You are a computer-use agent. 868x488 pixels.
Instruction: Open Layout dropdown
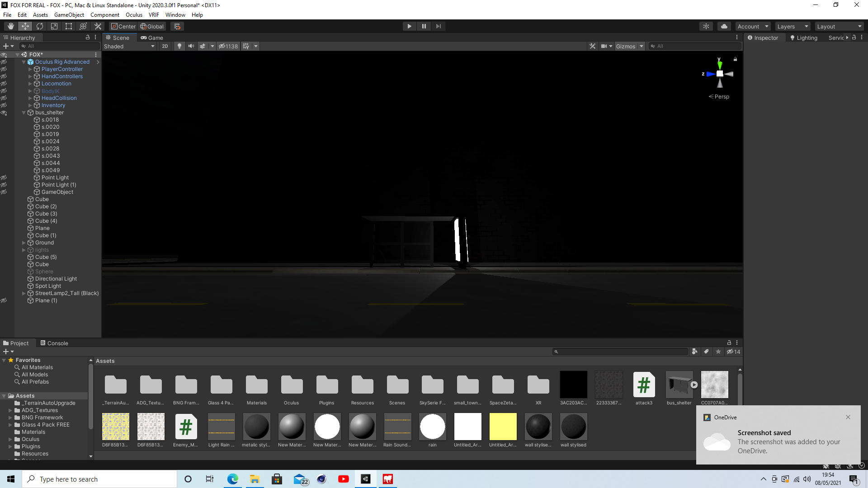[840, 26]
